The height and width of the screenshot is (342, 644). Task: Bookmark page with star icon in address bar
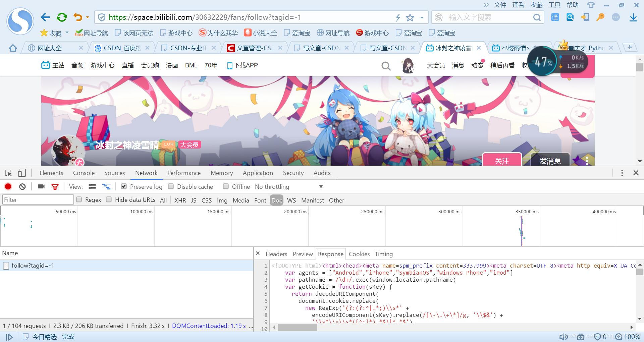[x=410, y=17]
